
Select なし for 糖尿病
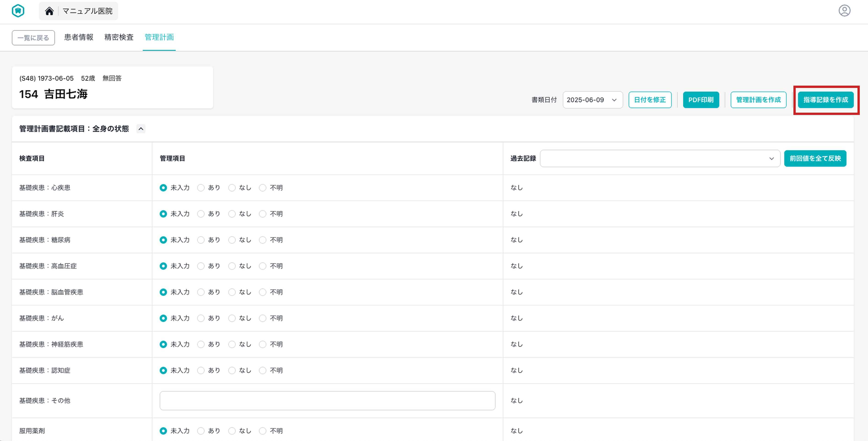tap(232, 240)
